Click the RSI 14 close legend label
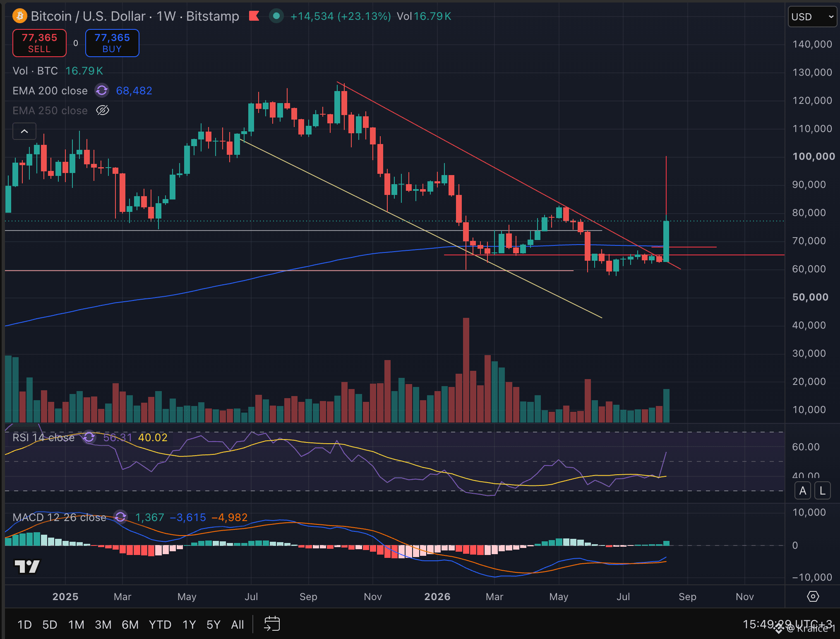Viewport: 840px width, 639px height. click(43, 437)
